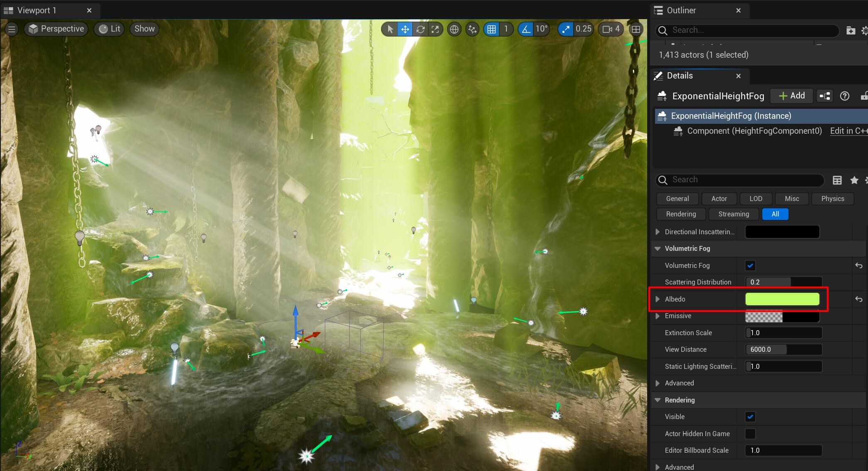Open the green Albedo color swatch
The width and height of the screenshot is (868, 471).
tap(782, 299)
